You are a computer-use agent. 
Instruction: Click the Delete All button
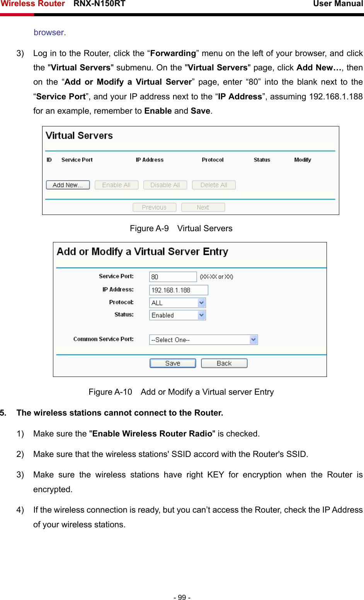(214, 185)
